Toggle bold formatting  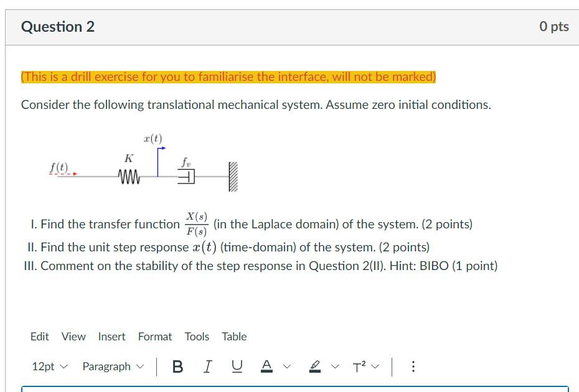(x=179, y=366)
